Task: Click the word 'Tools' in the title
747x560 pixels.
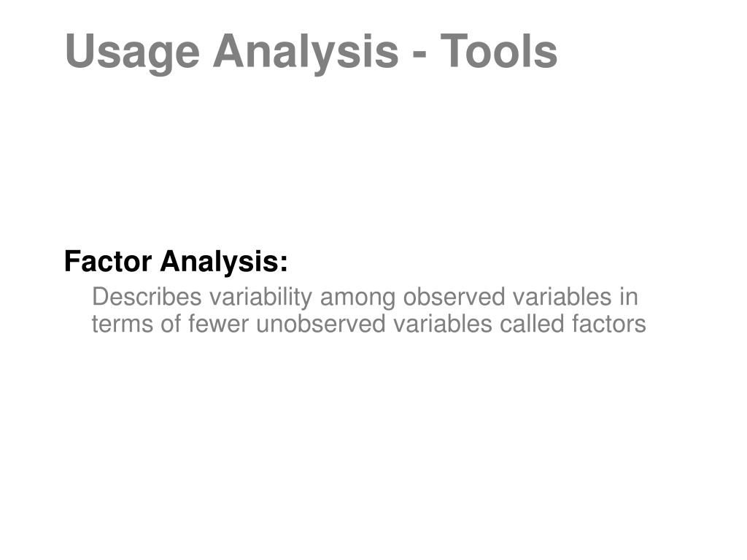Action: (498, 51)
